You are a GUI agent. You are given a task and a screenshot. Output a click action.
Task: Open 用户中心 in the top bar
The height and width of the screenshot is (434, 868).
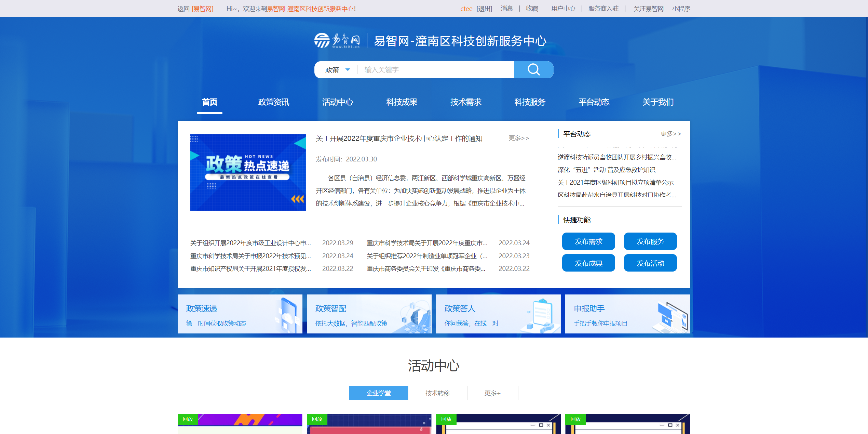point(563,9)
